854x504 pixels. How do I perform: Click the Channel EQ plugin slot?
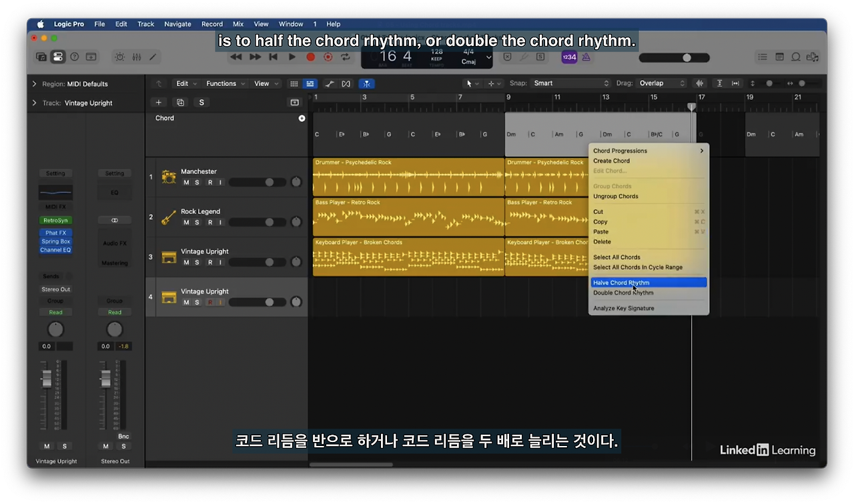click(x=56, y=250)
